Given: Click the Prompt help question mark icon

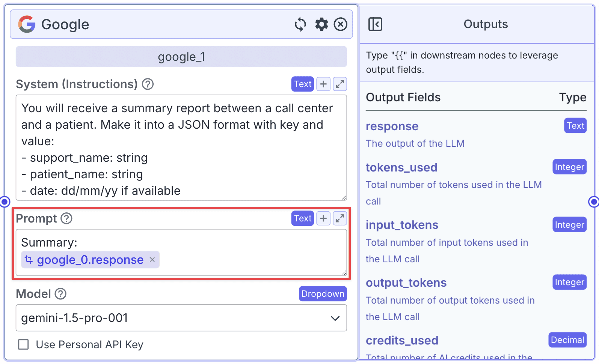Looking at the screenshot, I should (66, 218).
